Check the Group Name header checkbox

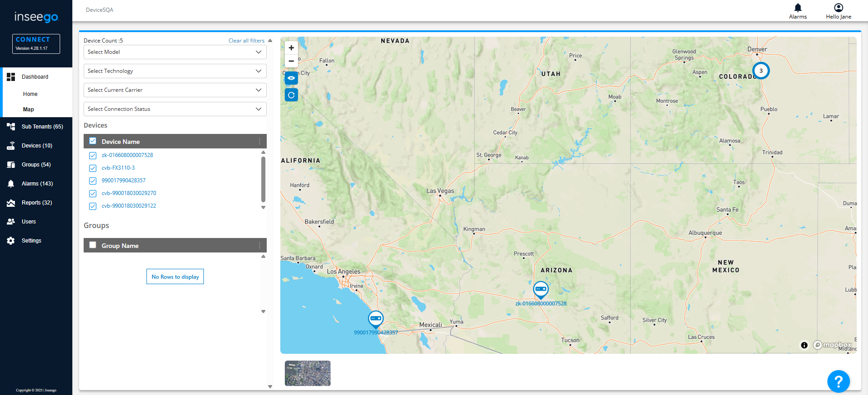[x=93, y=245]
